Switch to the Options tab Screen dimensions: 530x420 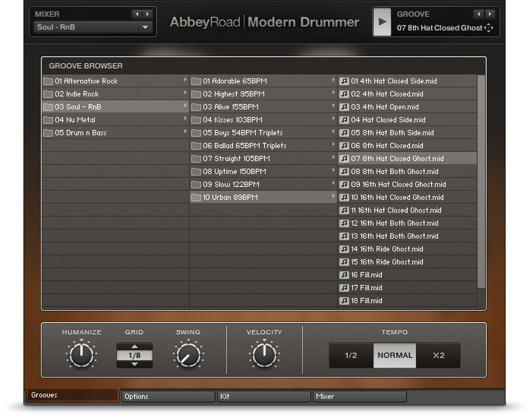pyautogui.click(x=168, y=396)
